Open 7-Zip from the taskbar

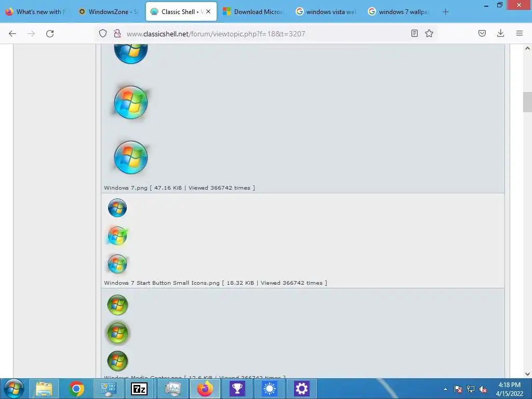click(139, 389)
